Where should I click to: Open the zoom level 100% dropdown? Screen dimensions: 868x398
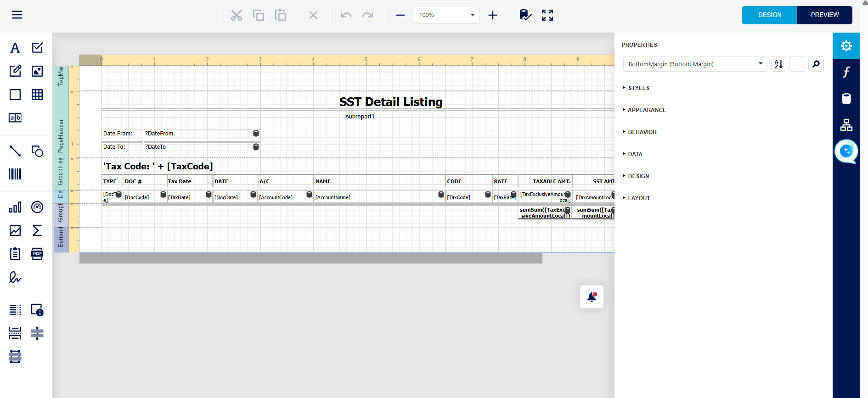point(446,15)
